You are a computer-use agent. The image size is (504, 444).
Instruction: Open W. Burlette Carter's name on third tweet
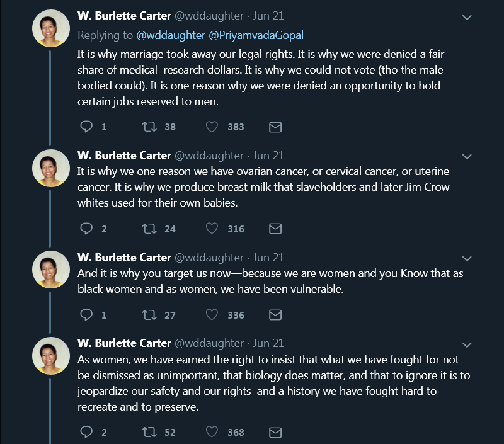124,258
